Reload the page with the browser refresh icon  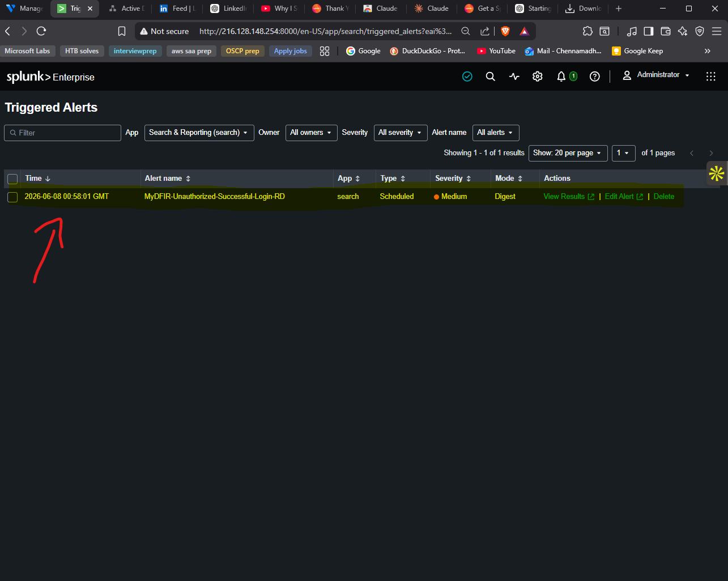click(41, 31)
